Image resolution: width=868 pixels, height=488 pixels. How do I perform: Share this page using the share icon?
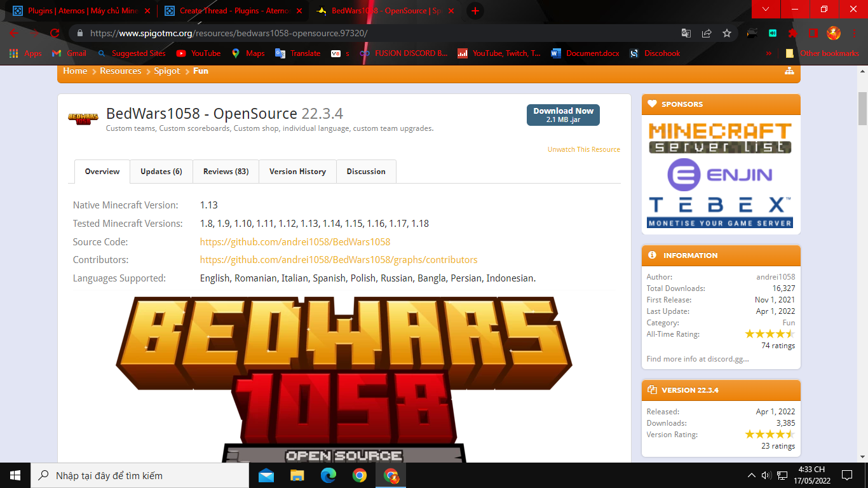click(x=707, y=33)
